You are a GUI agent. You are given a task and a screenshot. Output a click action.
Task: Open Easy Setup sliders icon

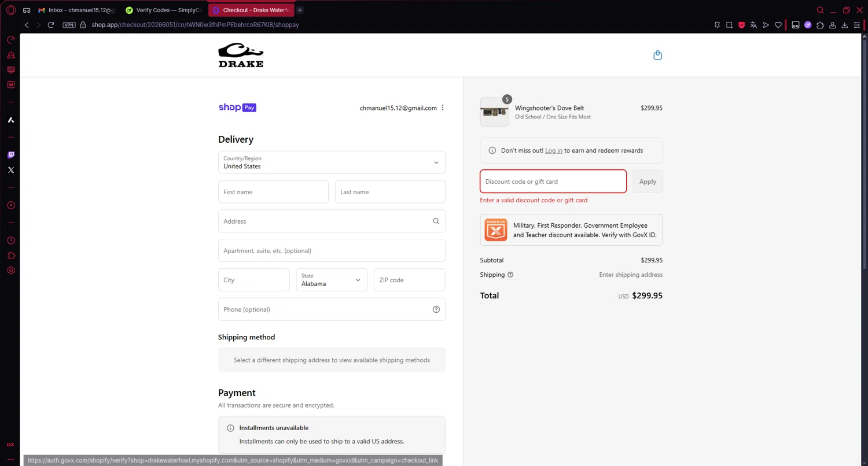[x=857, y=25]
